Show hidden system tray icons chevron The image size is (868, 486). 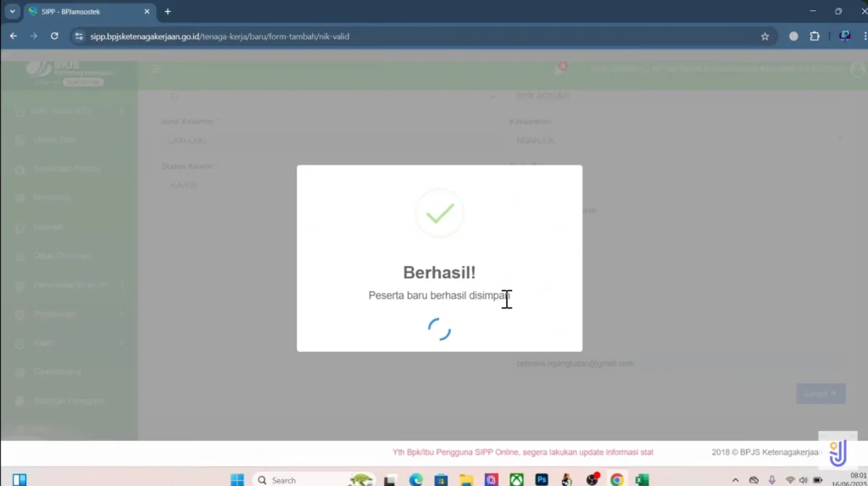(x=735, y=480)
